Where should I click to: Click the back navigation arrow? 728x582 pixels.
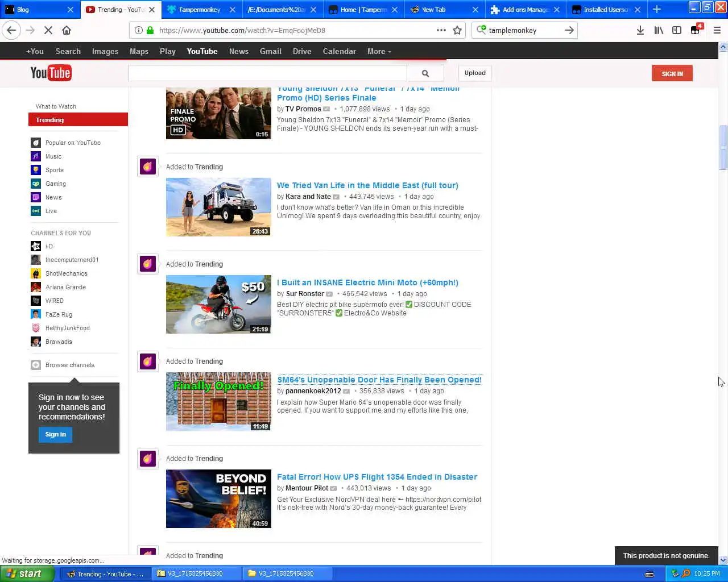click(11, 30)
